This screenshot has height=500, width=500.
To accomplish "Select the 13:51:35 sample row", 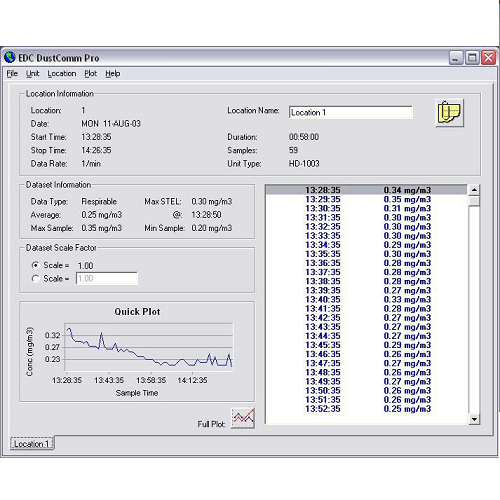I will pos(367,400).
